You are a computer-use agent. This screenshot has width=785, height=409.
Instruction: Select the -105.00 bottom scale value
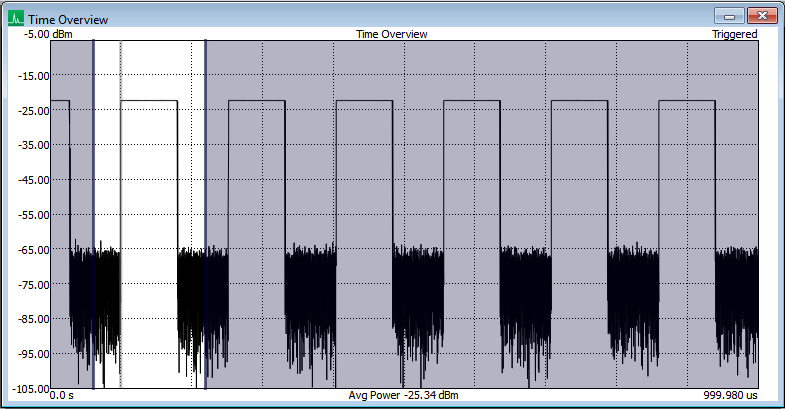(x=33, y=389)
